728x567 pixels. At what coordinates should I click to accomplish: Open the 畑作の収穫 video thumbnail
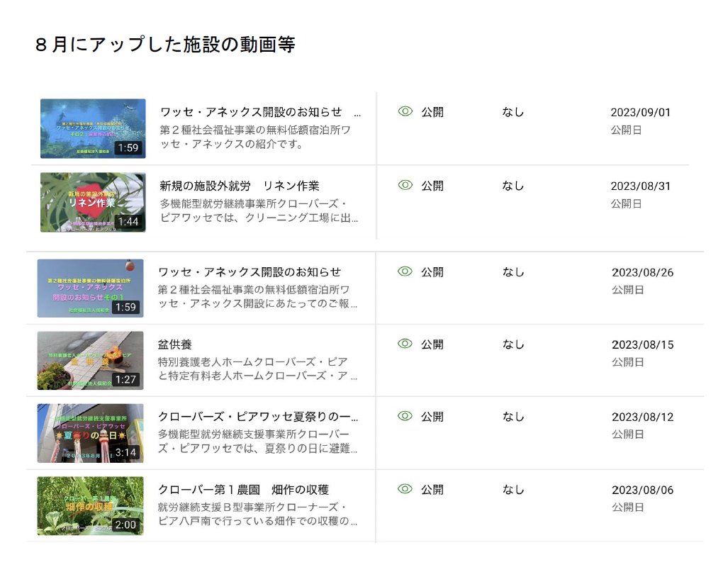[91, 506]
